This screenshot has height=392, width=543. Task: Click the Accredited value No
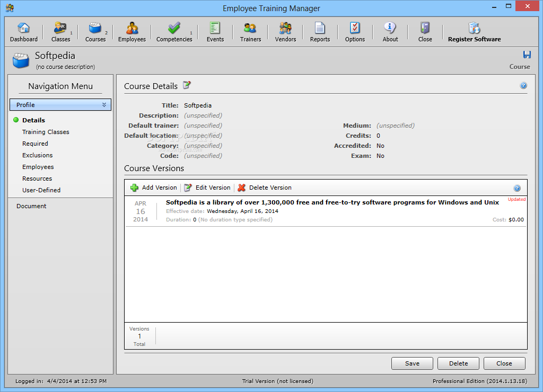pos(380,146)
